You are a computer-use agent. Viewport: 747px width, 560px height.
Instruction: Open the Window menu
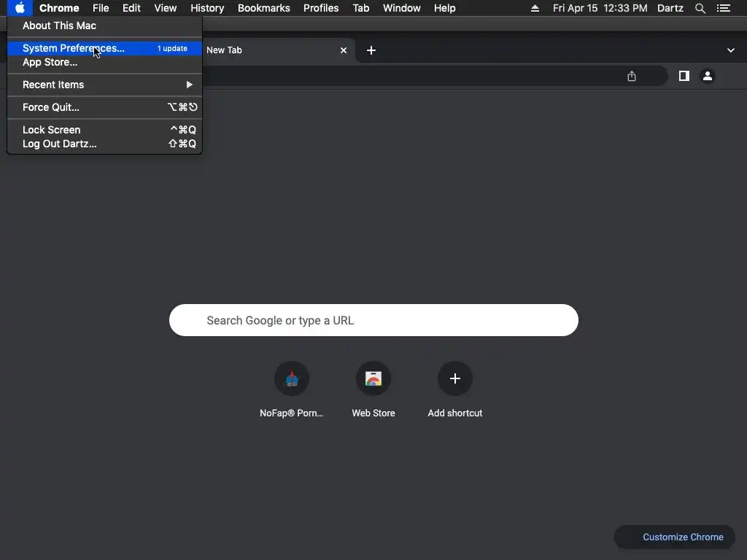[402, 8]
